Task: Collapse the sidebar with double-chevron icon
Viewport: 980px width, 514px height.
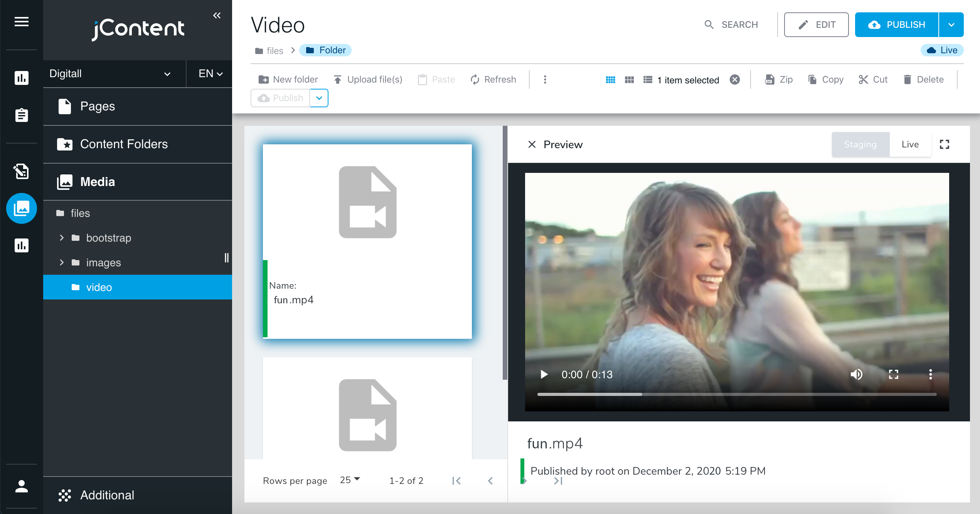Action: [x=217, y=15]
